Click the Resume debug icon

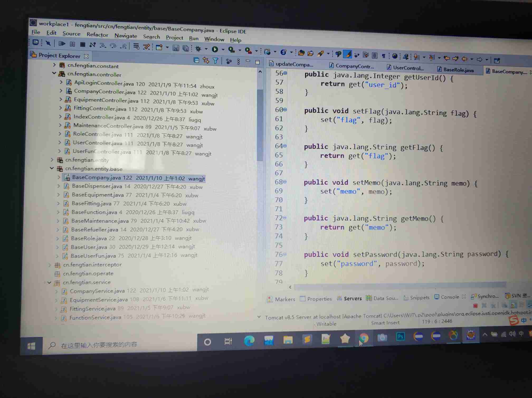coord(62,44)
